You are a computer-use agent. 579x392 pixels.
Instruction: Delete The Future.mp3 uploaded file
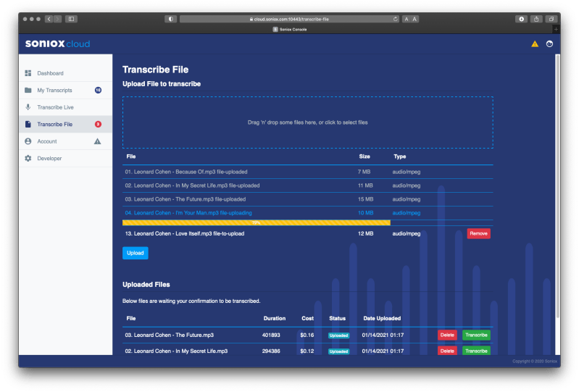pyautogui.click(x=447, y=335)
